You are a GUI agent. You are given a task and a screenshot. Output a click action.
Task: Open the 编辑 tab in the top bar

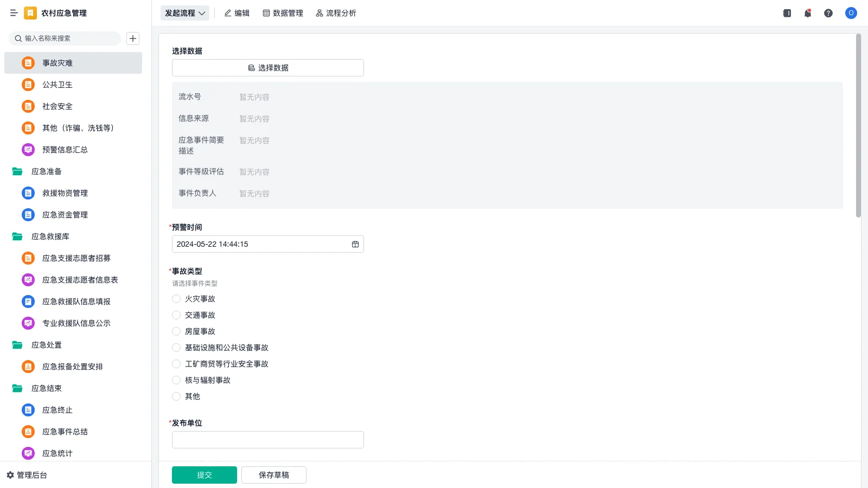click(237, 13)
